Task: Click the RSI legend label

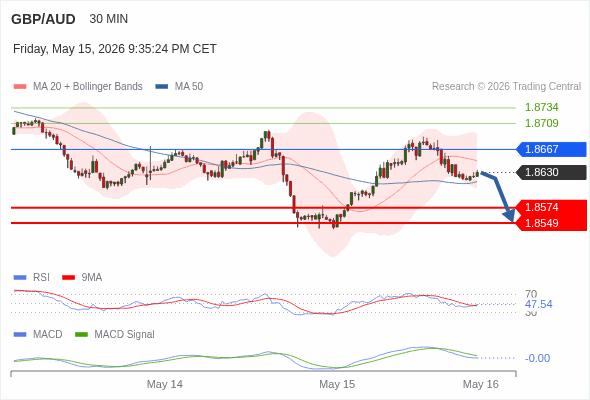Action: click(x=41, y=278)
